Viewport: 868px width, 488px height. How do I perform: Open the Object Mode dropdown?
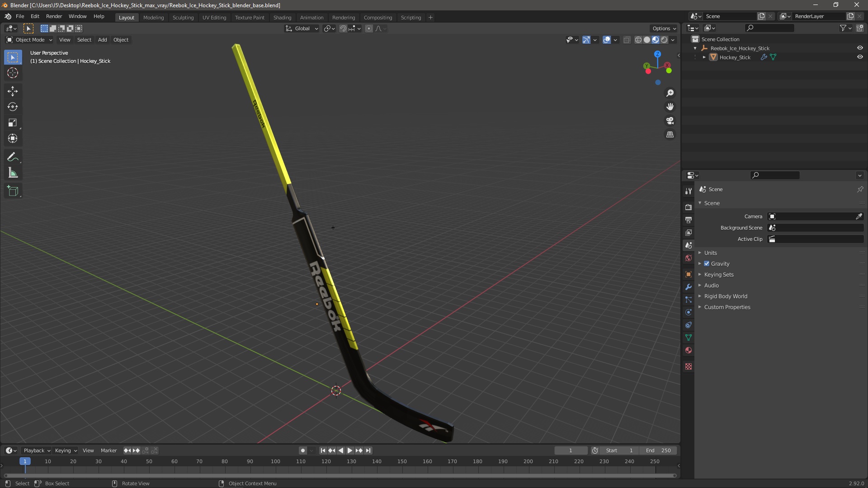tap(29, 40)
